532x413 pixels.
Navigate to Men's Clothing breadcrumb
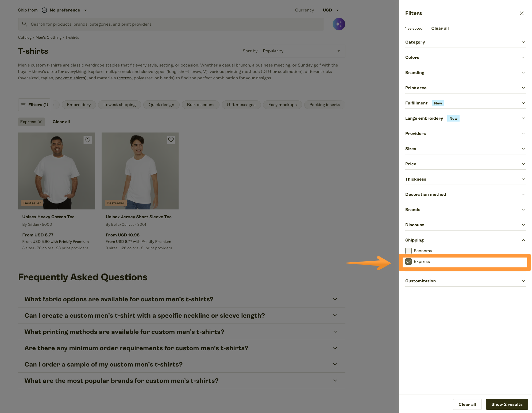(x=49, y=37)
